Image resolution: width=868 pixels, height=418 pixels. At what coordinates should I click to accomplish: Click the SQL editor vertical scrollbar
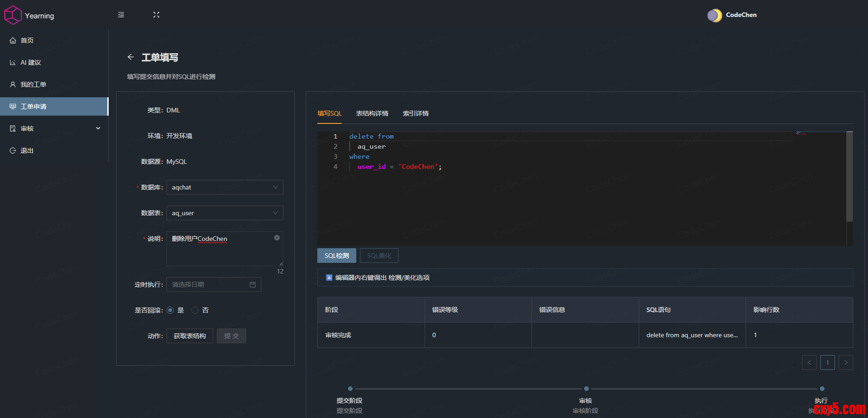[x=849, y=177]
